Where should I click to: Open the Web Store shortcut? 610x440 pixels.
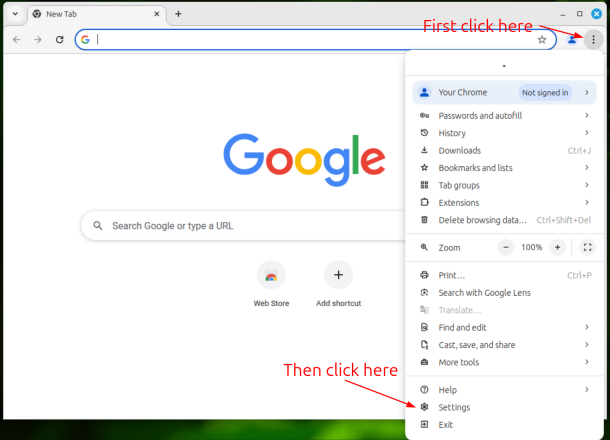pyautogui.click(x=271, y=275)
